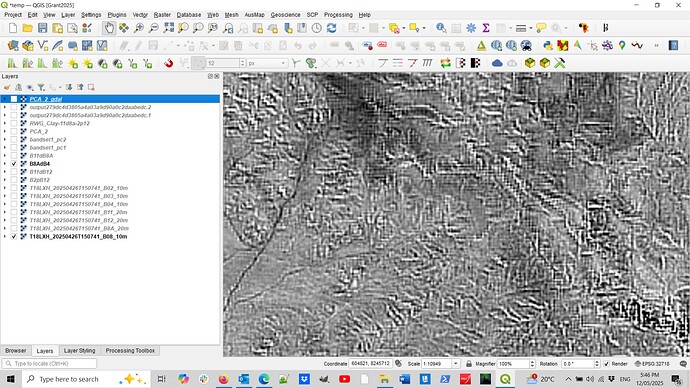This screenshot has height=388, width=690.
Task: Enable the PCA_2_gdal layer checkbox
Action: [14, 99]
